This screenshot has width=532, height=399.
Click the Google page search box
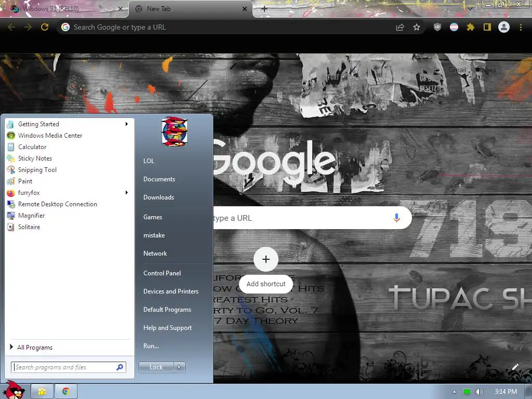tap(312, 218)
